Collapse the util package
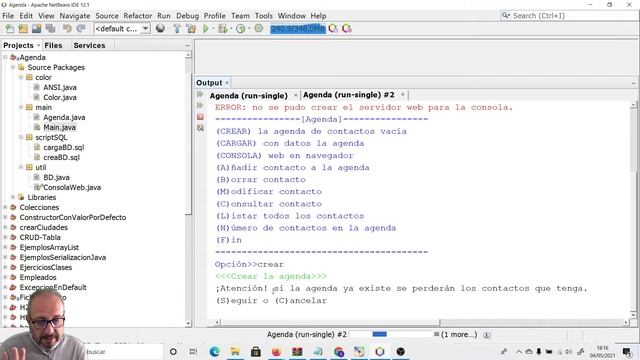Image resolution: width=640 pixels, height=360 pixels. coord(21,167)
